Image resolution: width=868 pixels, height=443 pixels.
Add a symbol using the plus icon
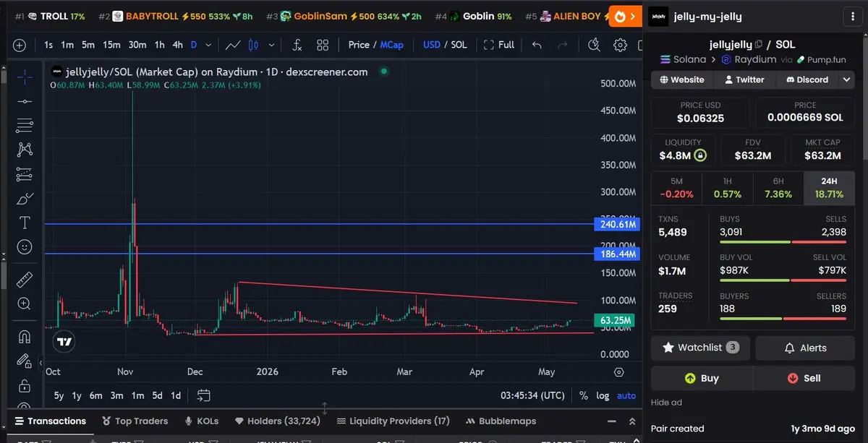tap(20, 45)
